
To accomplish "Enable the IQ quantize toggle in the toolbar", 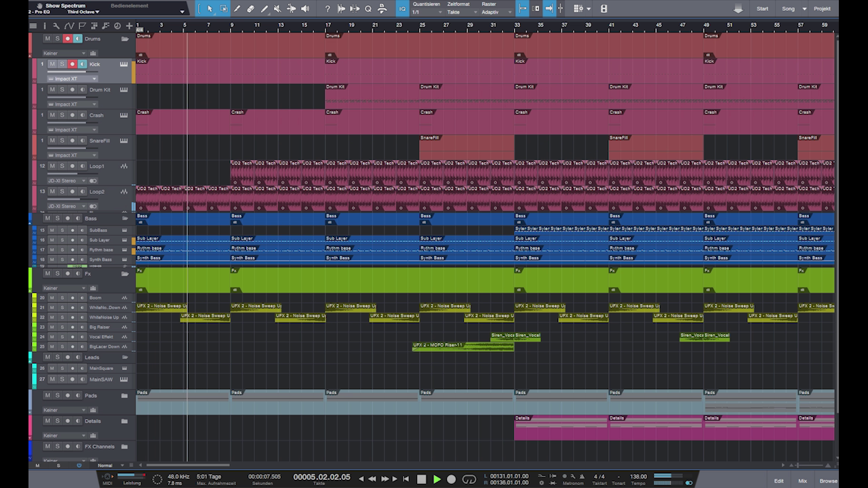I will (x=402, y=9).
